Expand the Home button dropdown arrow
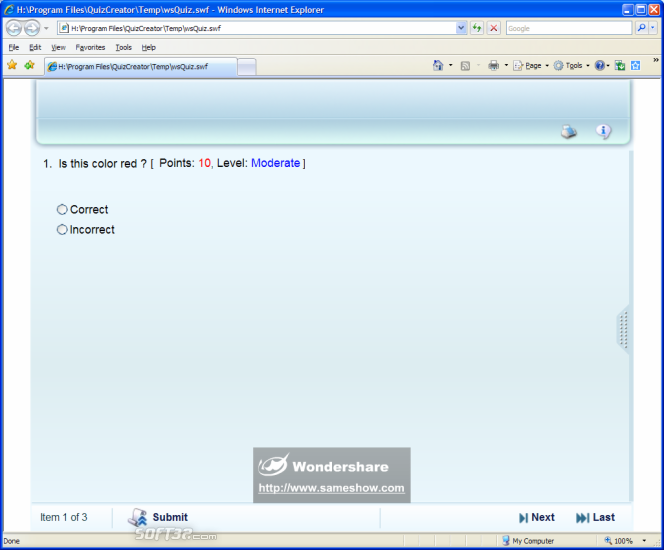The height and width of the screenshot is (550, 664). click(x=451, y=65)
